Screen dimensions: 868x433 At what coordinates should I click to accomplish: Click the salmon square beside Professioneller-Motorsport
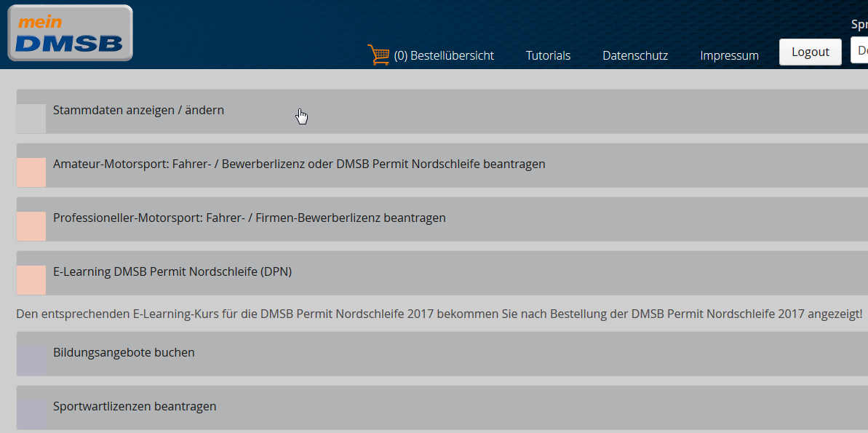(x=31, y=226)
